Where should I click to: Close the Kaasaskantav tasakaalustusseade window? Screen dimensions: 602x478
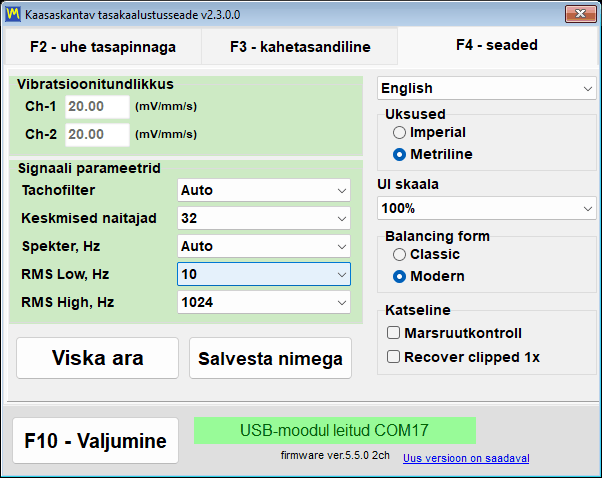pyautogui.click(x=580, y=14)
